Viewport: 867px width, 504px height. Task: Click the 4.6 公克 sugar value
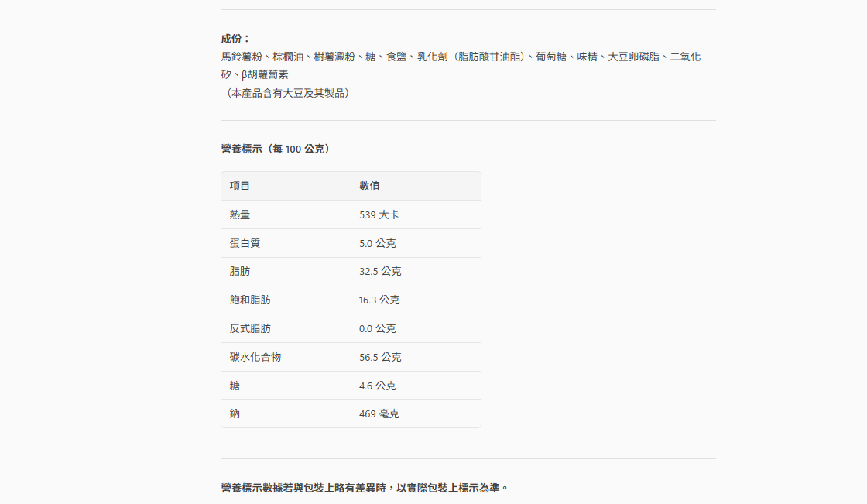[377, 386]
